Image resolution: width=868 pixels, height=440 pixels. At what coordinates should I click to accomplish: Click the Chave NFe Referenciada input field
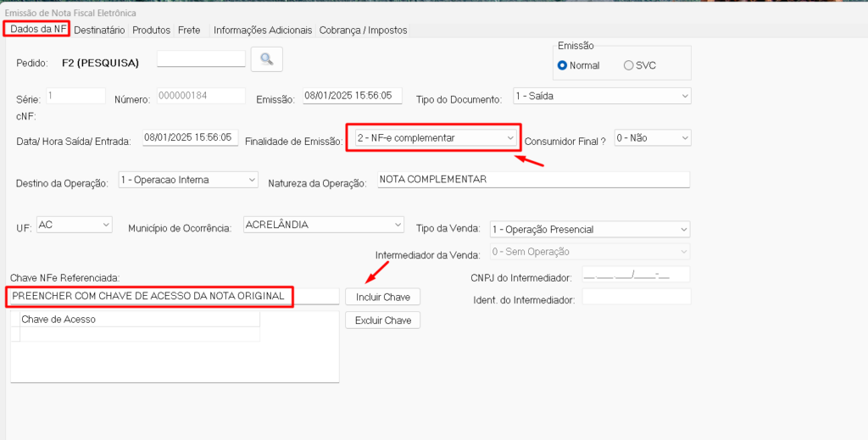click(170, 297)
